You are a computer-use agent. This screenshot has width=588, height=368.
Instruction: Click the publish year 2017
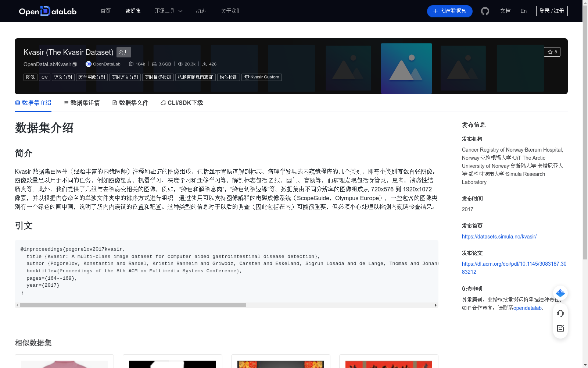(467, 209)
